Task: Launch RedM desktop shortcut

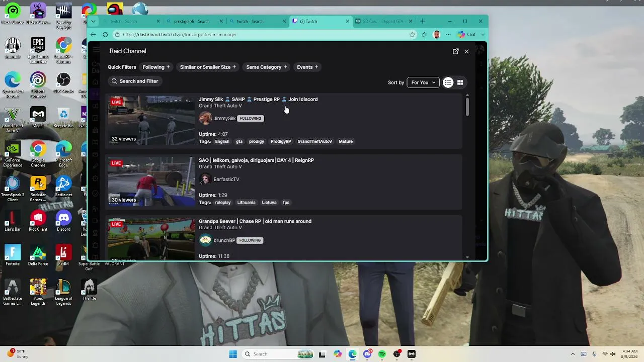Action: click(x=63, y=255)
